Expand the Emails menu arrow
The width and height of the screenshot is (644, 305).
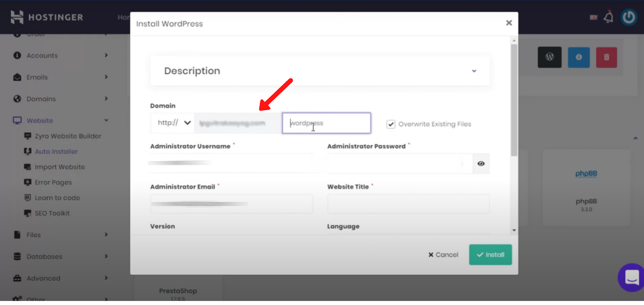(106, 77)
